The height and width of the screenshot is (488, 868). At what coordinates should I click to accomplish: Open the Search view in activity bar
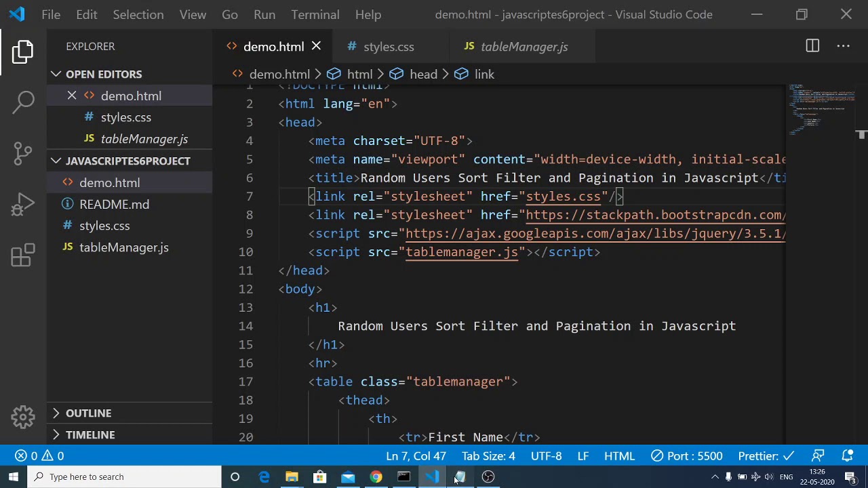click(x=23, y=102)
